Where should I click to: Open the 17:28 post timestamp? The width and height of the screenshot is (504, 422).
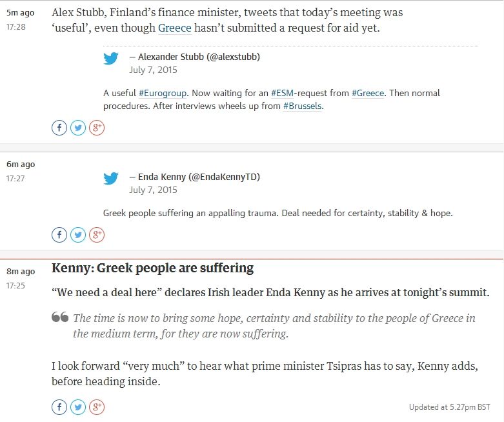coord(15,27)
